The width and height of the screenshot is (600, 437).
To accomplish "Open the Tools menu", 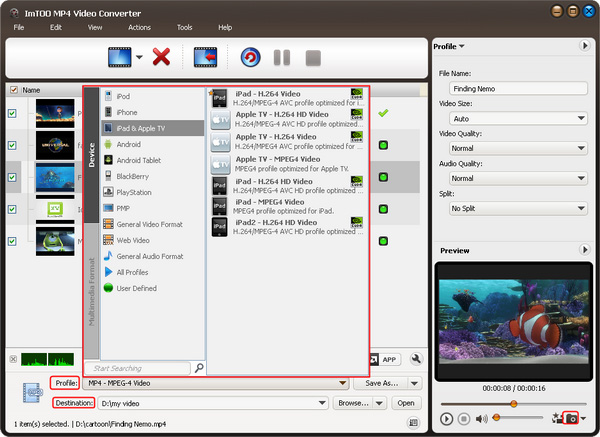I will point(184,28).
